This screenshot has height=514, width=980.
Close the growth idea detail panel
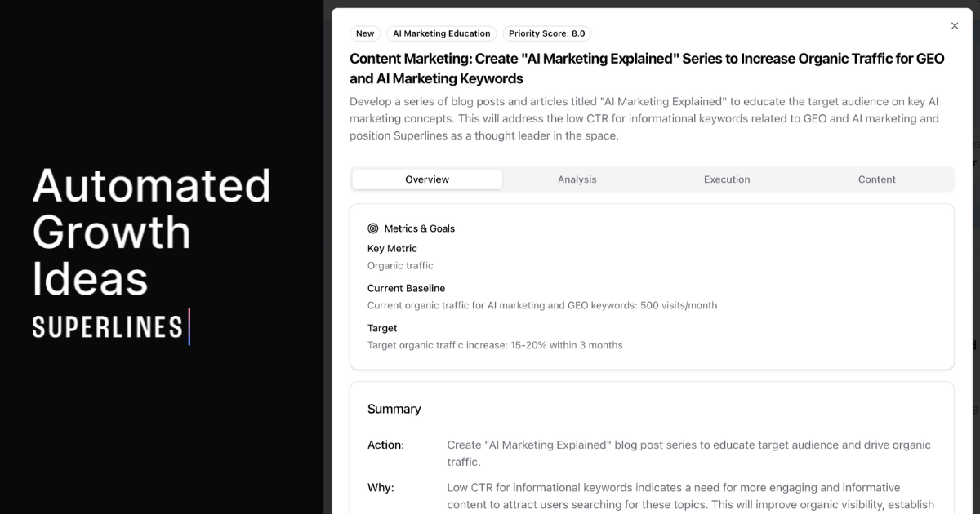tap(955, 26)
